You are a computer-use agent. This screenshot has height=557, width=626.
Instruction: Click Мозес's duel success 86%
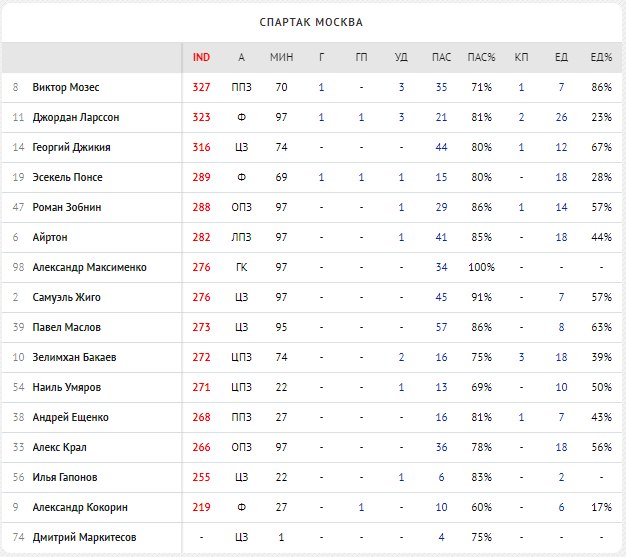pyautogui.click(x=602, y=87)
